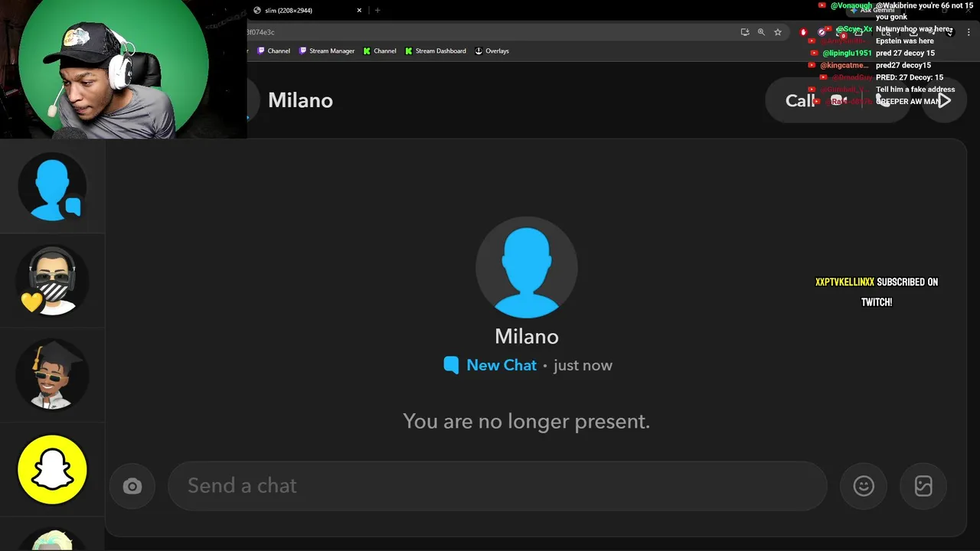Screen dimensions: 980x551
Task: Open the Stream Dashboard bookmark
Action: tap(436, 51)
